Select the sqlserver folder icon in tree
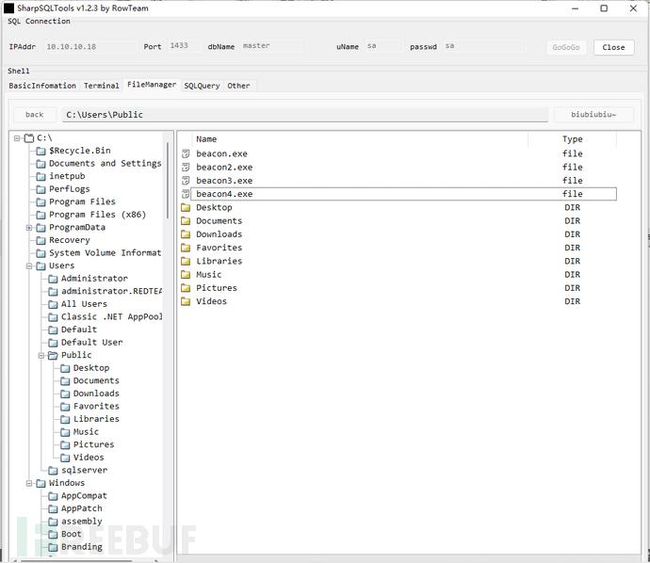Viewport: 650px width, 563px height. click(53, 470)
